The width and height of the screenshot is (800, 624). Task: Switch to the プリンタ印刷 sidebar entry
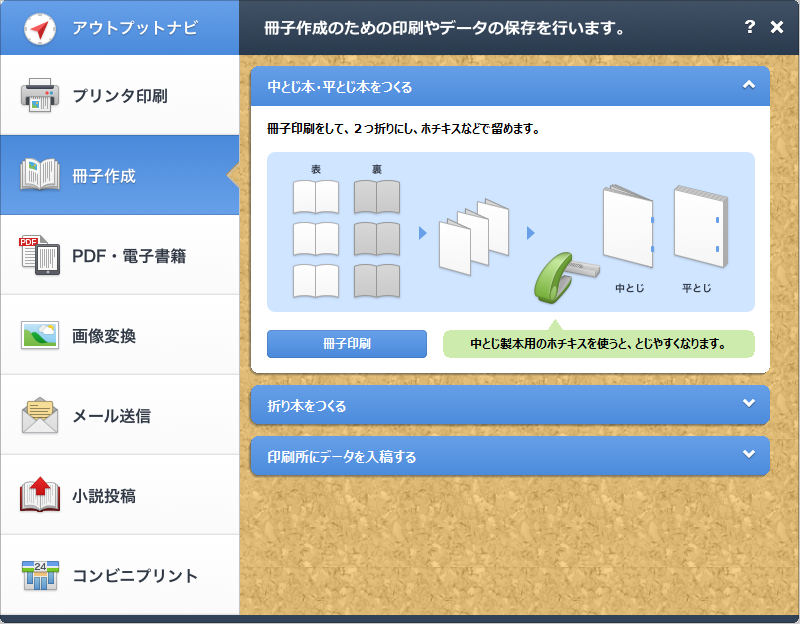[x=120, y=96]
